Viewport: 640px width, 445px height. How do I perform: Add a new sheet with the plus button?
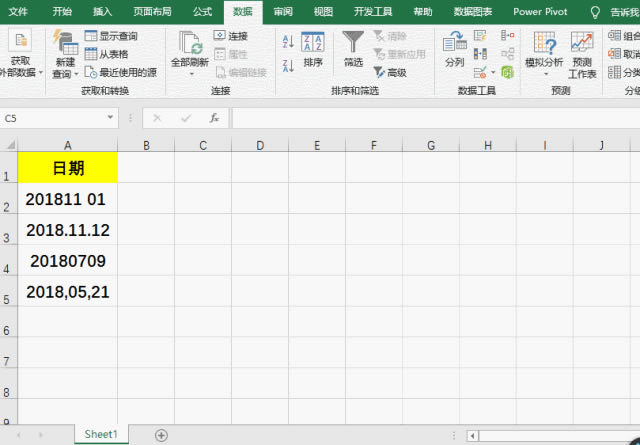pyautogui.click(x=161, y=435)
